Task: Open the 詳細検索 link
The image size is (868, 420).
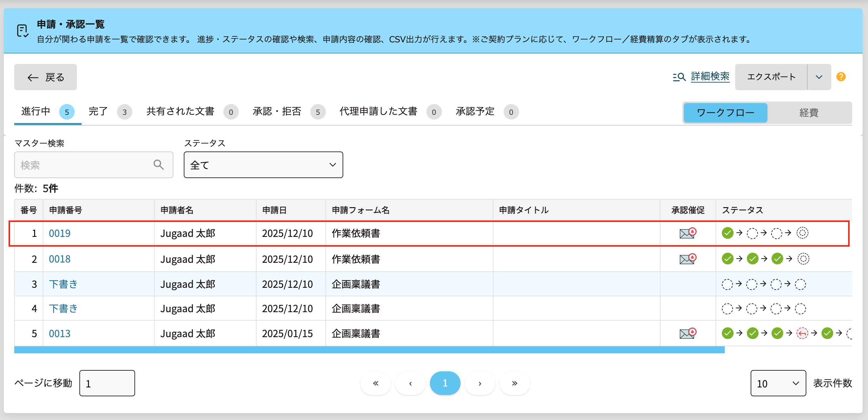Action: (710, 77)
